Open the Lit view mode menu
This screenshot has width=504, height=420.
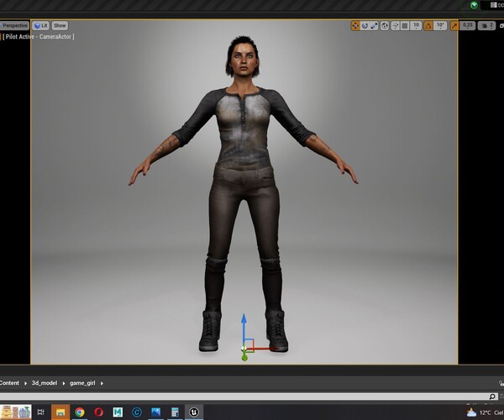[x=40, y=25]
